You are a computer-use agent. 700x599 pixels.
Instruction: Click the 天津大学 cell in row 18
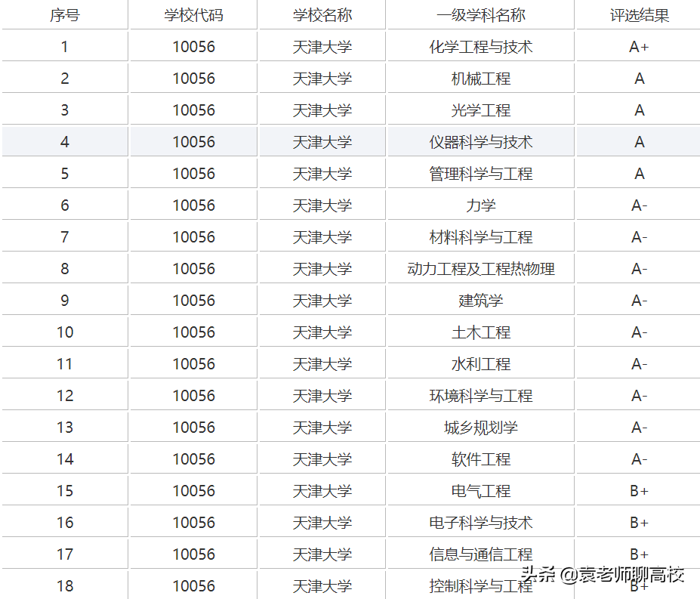tap(321, 585)
